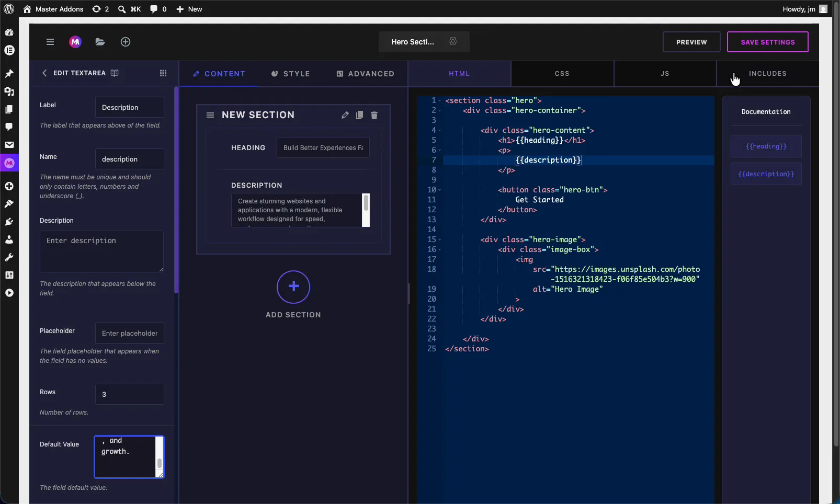Image resolution: width=840 pixels, height=504 pixels.
Task: Open the folder icon in builder header
Action: pos(100,42)
